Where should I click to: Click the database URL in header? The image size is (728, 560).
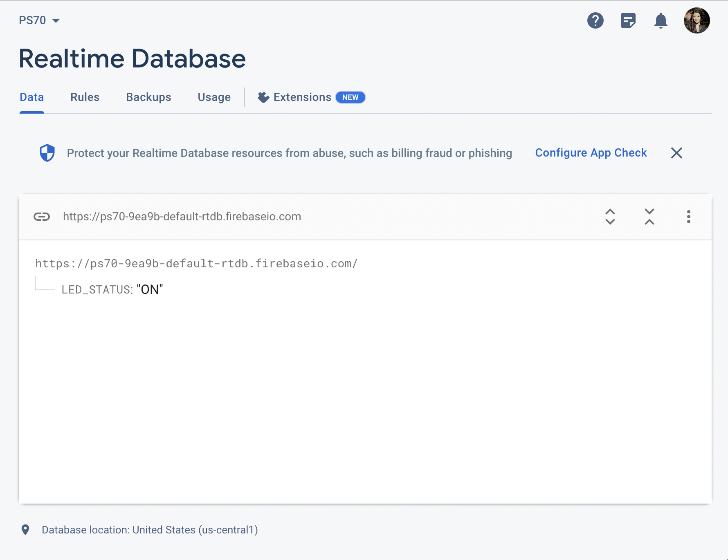pos(182,217)
